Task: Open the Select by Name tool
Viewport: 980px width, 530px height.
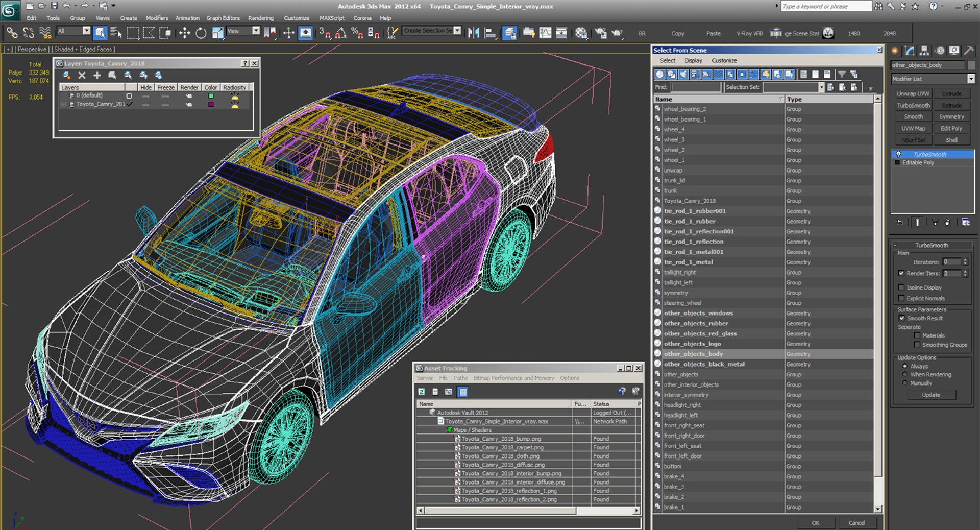Action: 116,33
